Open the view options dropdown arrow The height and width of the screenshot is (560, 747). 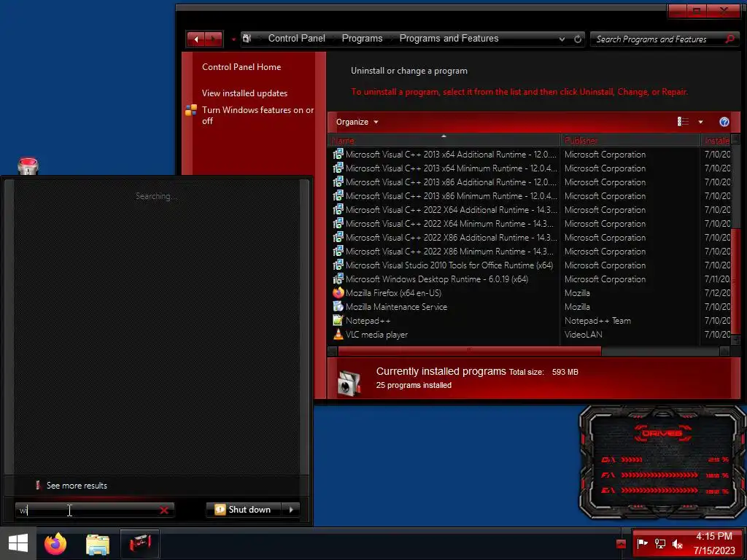coord(700,122)
